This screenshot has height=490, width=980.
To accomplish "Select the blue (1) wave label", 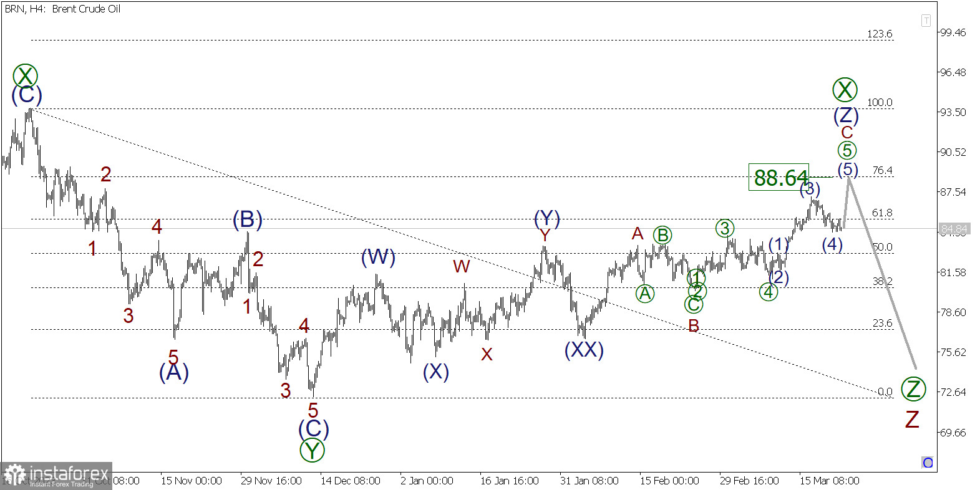I will click(779, 244).
